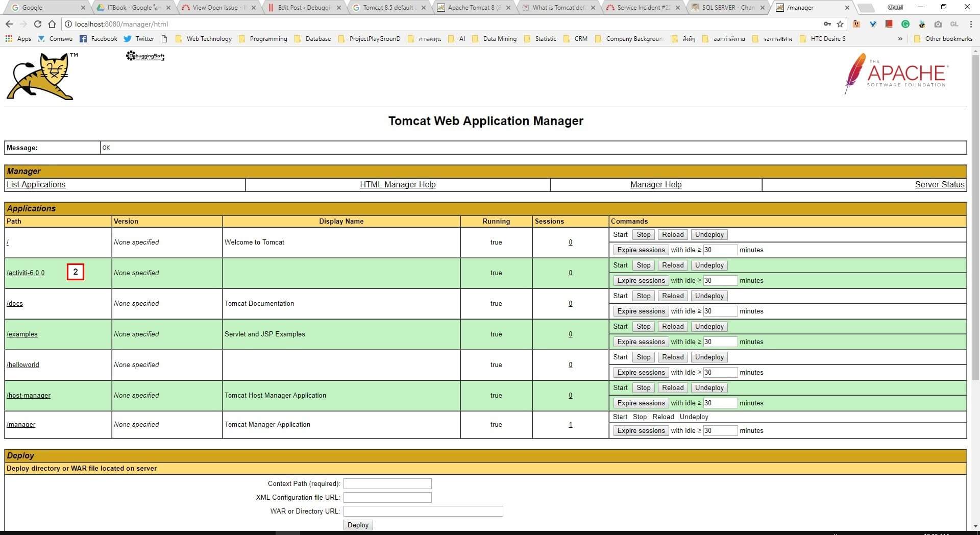Open the bee extension icon

point(922,24)
